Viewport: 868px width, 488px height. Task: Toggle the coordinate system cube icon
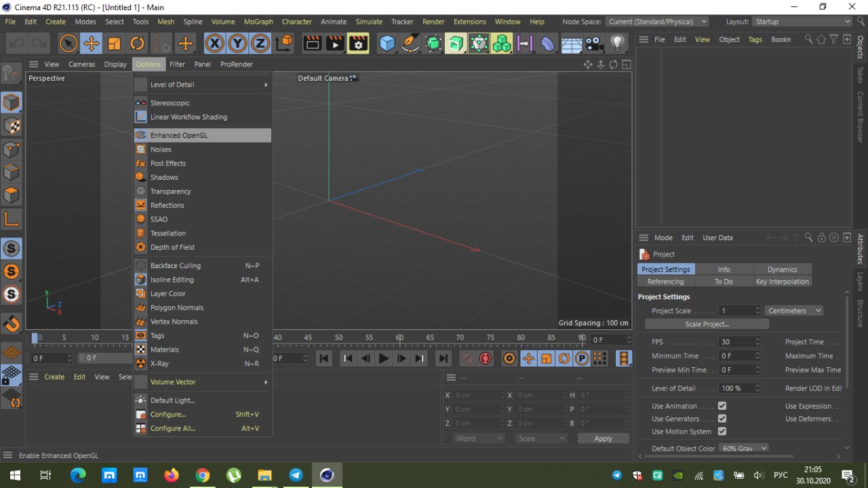285,44
